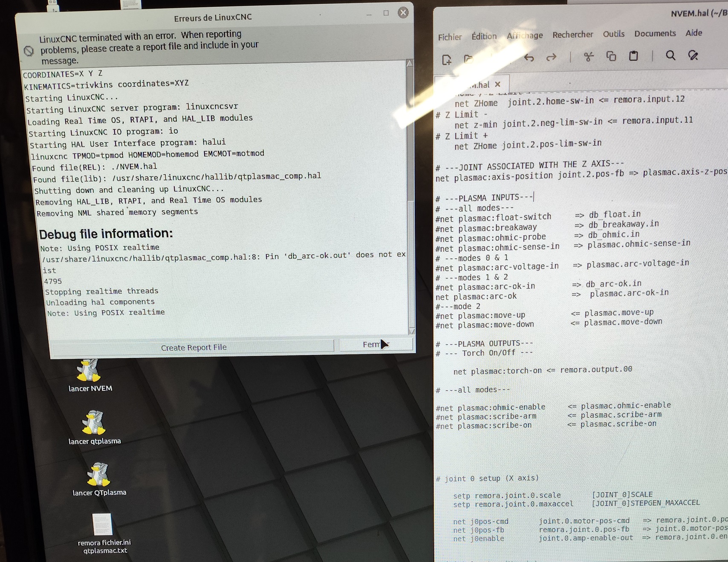The width and height of the screenshot is (728, 562).
Task: Click the undo arrow in editor toolbar
Action: (529, 58)
